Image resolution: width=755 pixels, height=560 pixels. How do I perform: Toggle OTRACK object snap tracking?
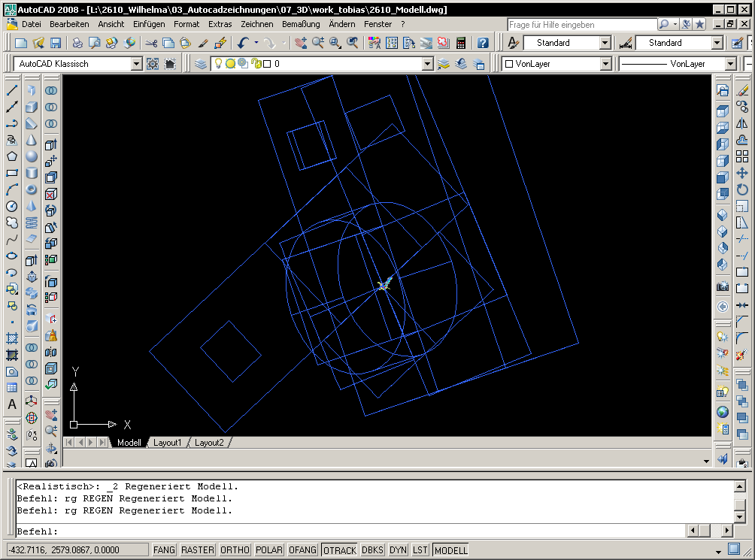339,550
